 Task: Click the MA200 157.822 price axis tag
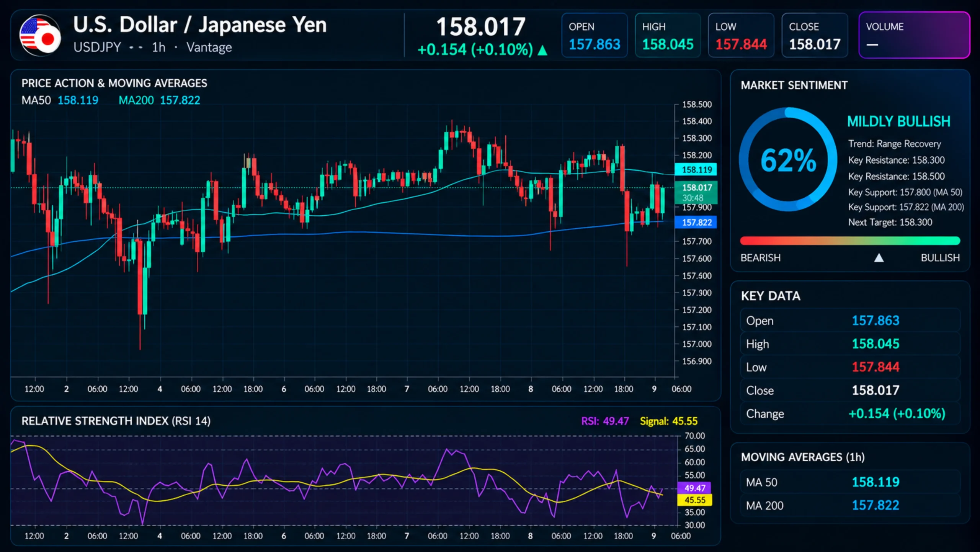696,222
